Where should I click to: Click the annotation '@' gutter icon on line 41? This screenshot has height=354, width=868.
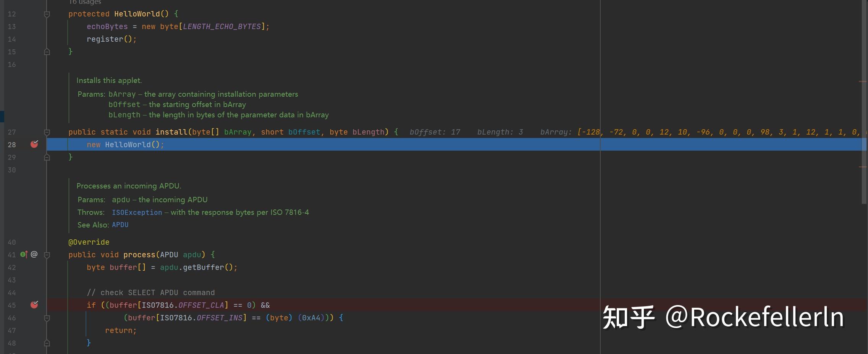pos(34,254)
